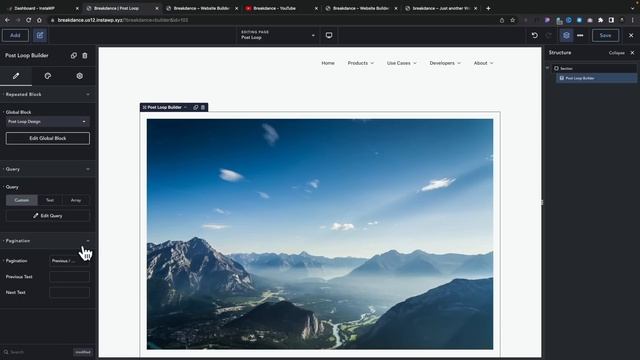Collapse the Section tree arrow in Structure
640x360 pixels.
click(547, 68)
